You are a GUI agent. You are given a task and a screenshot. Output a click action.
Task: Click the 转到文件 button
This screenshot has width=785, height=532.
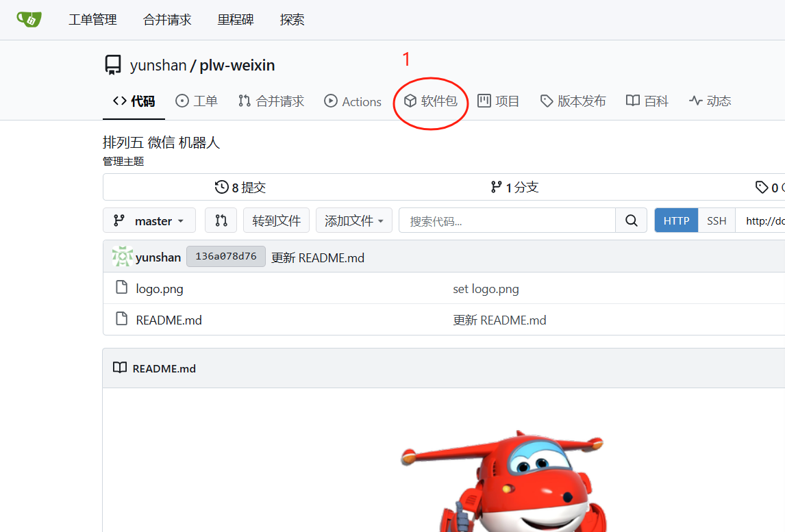point(276,220)
